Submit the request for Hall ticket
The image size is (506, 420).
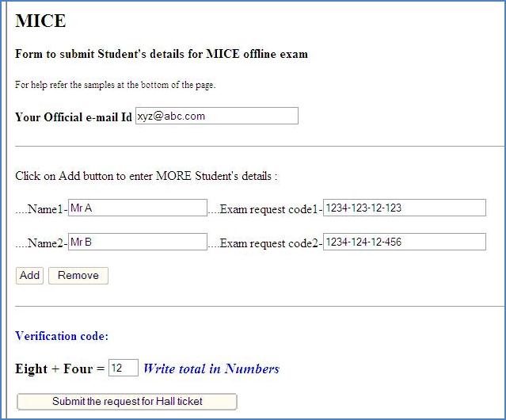(x=127, y=402)
